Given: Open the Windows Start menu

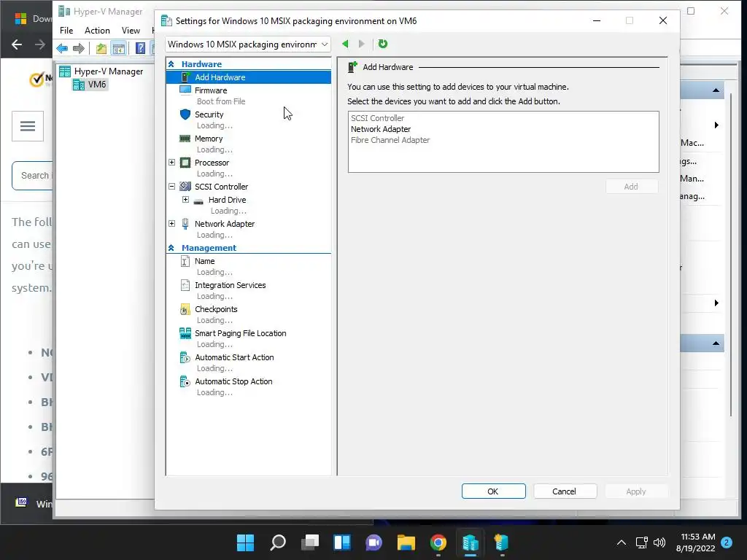Looking at the screenshot, I should (x=246, y=542).
